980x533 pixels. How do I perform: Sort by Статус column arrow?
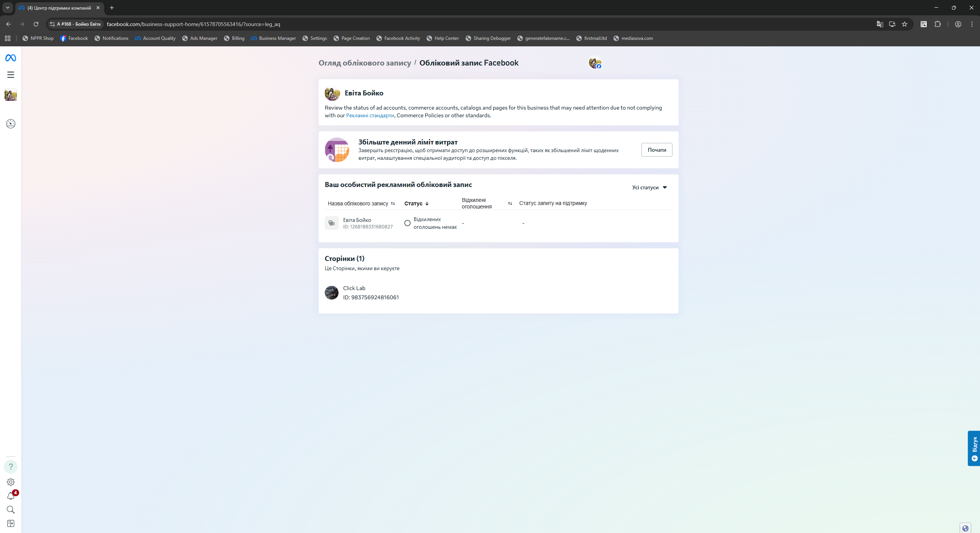point(427,203)
